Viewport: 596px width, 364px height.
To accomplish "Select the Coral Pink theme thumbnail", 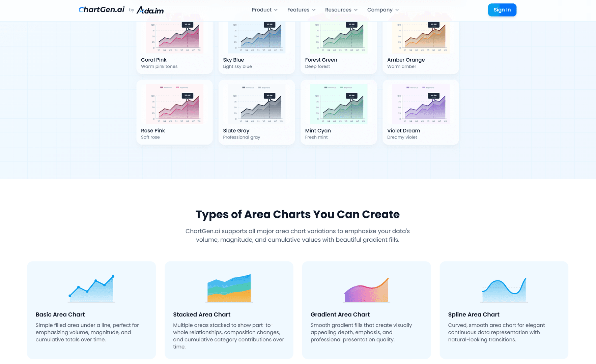I will (174, 37).
